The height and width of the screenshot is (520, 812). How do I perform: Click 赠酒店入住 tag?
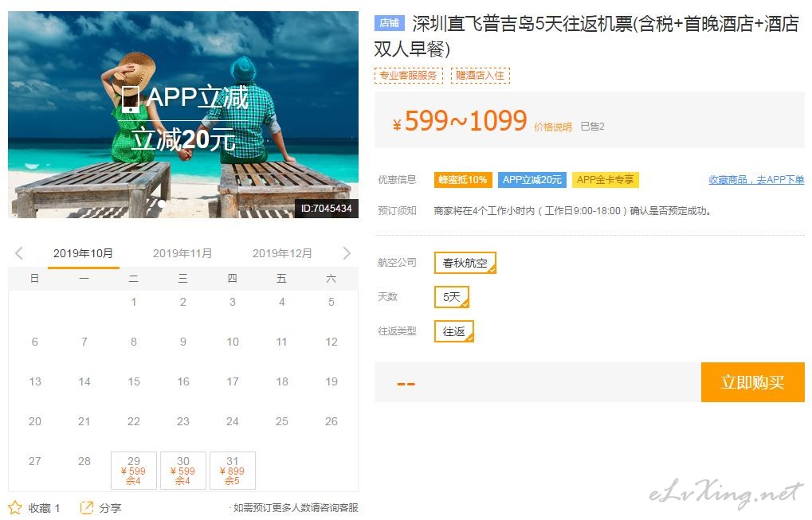(x=480, y=76)
